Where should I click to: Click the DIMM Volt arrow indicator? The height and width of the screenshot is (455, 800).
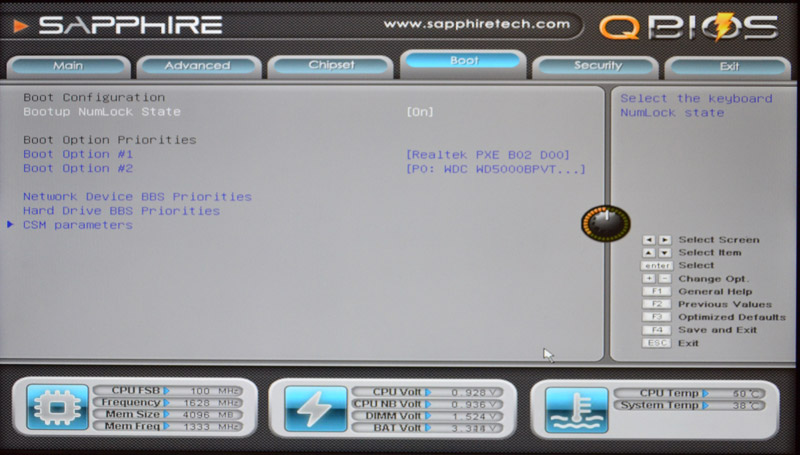pyautogui.click(x=428, y=416)
